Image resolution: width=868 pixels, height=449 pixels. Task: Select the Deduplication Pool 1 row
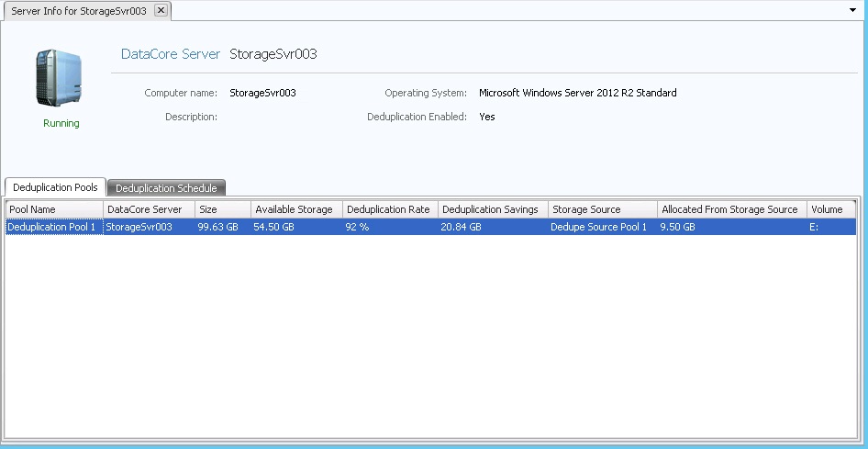click(x=51, y=227)
